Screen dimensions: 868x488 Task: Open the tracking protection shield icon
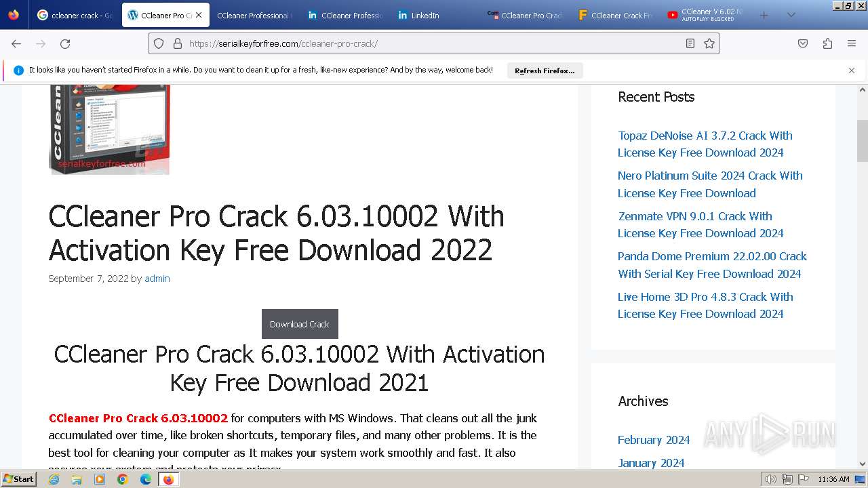coord(159,43)
